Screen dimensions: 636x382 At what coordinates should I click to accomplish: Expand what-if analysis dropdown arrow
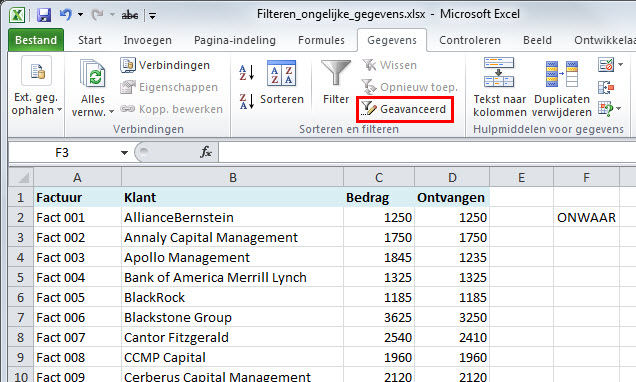point(619,109)
